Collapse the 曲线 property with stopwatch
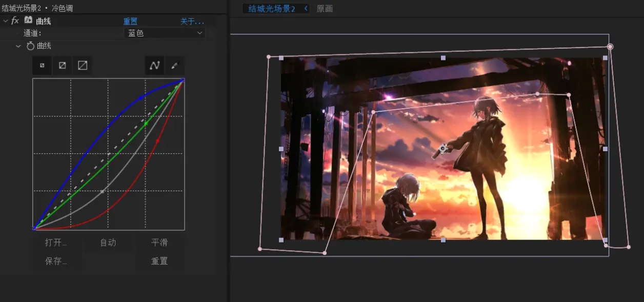This screenshot has width=644, height=302. (x=18, y=46)
